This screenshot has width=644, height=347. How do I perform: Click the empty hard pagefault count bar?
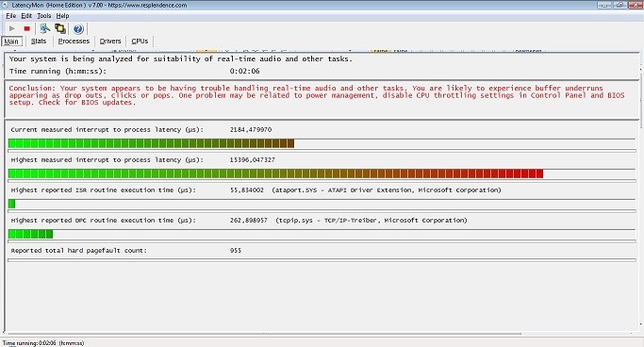[322, 260]
